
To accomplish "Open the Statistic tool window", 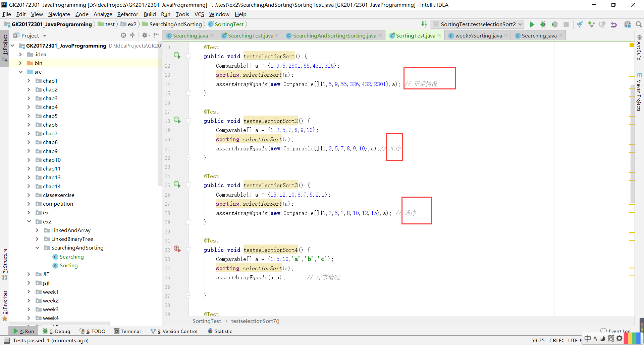I will [x=220, y=331].
